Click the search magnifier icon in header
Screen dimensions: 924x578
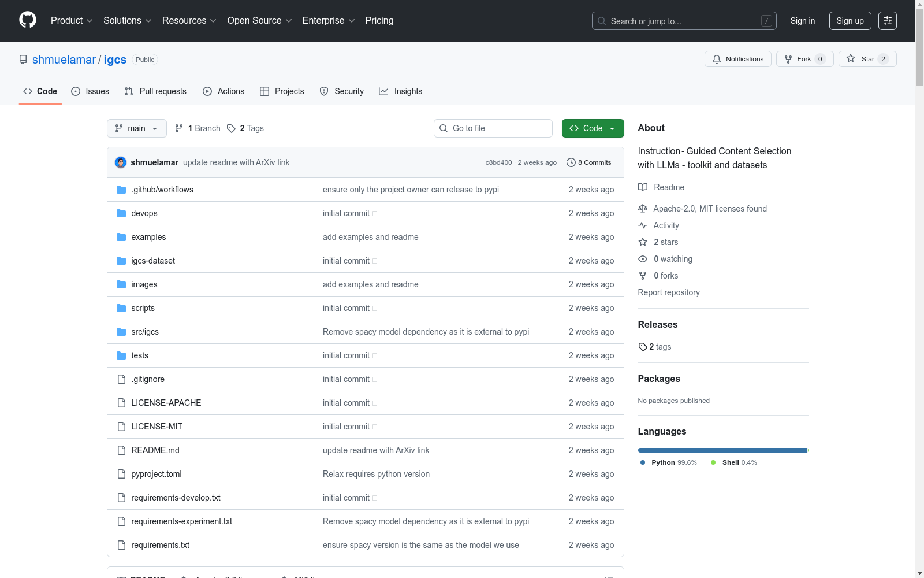click(x=602, y=21)
